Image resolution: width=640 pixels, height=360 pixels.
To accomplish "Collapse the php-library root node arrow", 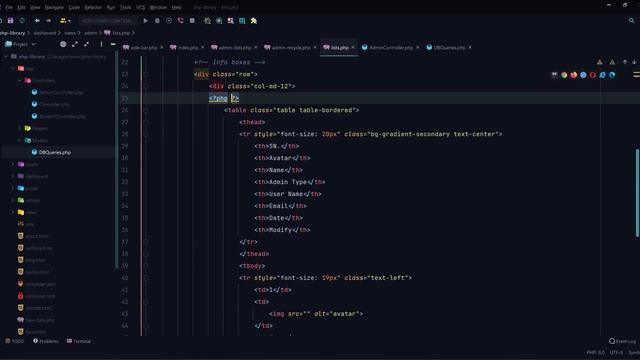I will tap(6, 57).
